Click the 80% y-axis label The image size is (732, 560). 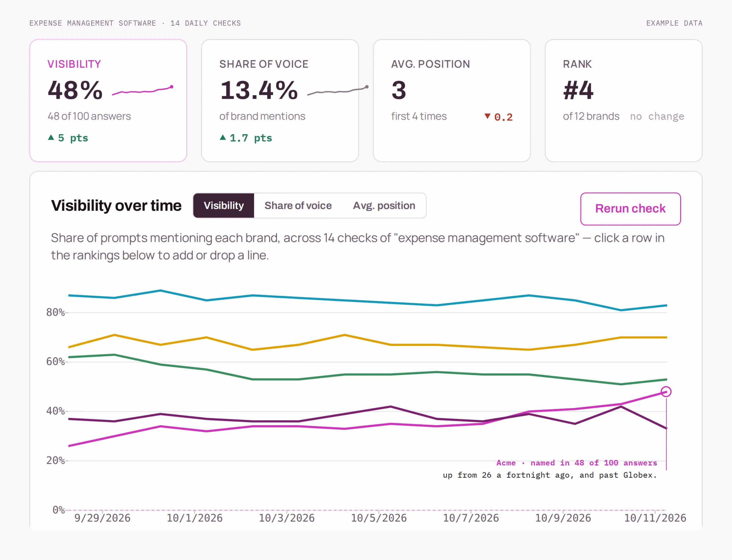coord(55,312)
